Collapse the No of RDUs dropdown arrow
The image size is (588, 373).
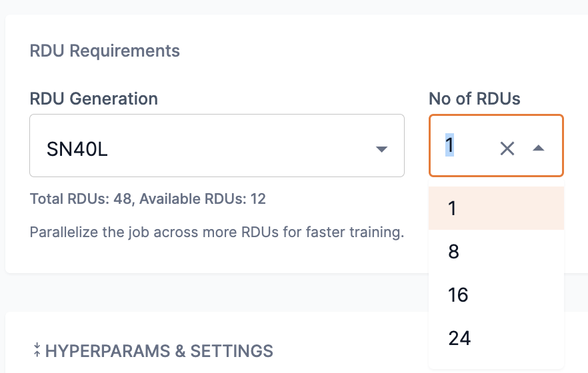pyautogui.click(x=539, y=149)
